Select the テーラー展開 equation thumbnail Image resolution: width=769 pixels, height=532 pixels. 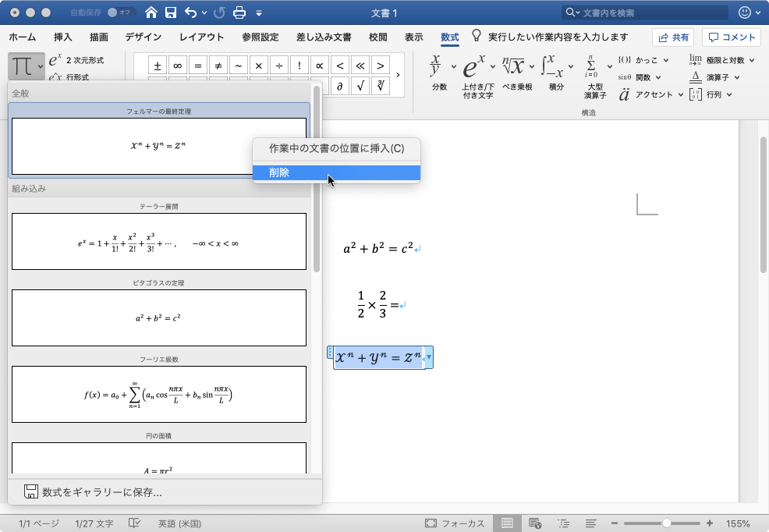coord(159,241)
